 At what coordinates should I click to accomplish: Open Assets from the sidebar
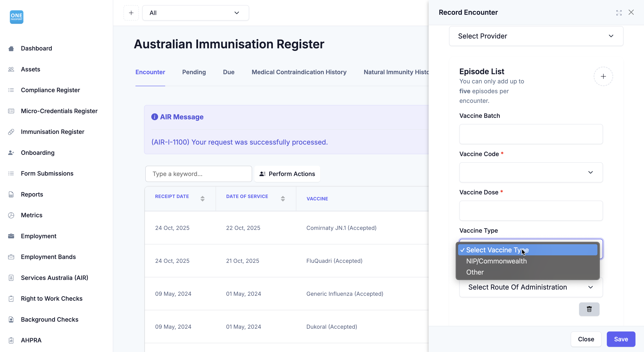(x=31, y=69)
